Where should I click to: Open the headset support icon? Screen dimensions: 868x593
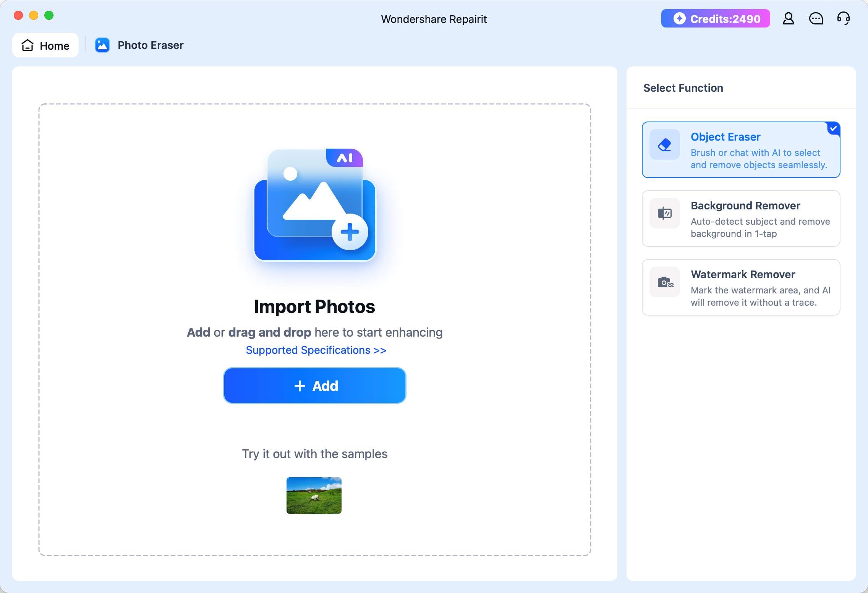tap(843, 18)
